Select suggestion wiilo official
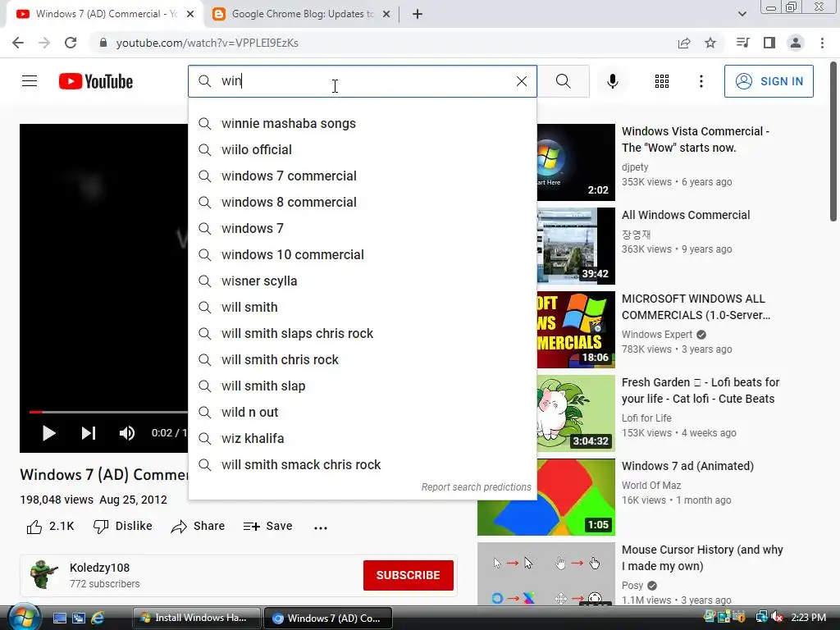Viewport: 840px width, 630px height. click(362, 149)
